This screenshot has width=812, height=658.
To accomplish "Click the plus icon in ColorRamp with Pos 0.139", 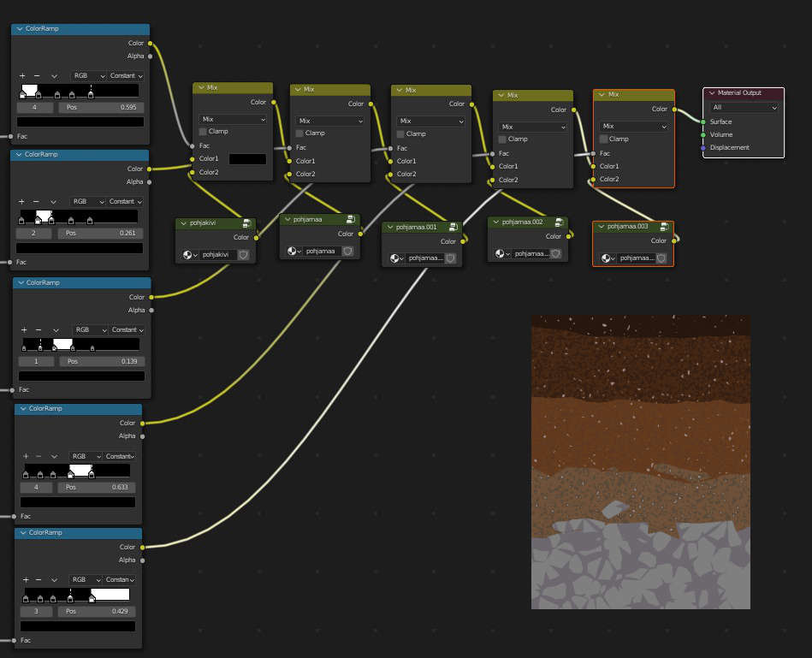I will coord(24,329).
